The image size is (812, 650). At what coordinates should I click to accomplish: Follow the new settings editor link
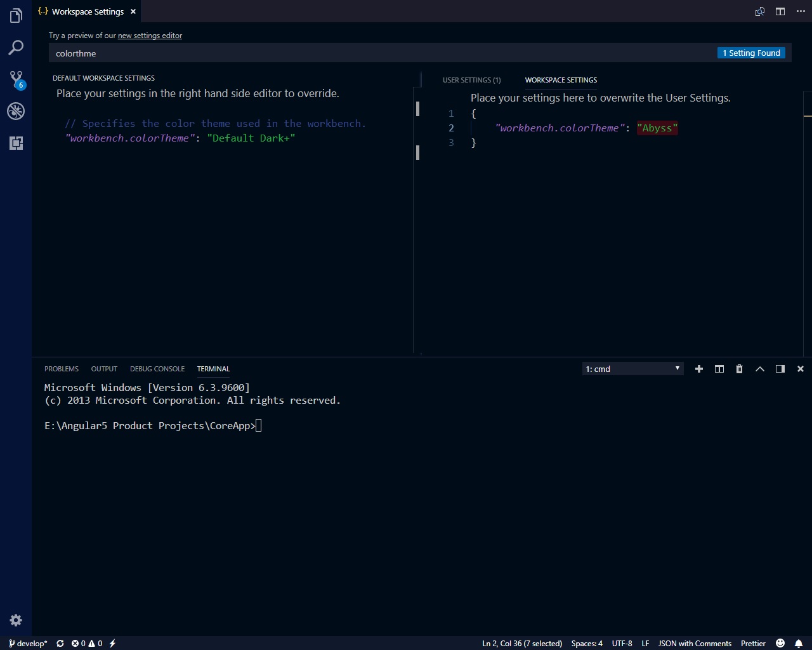click(150, 36)
